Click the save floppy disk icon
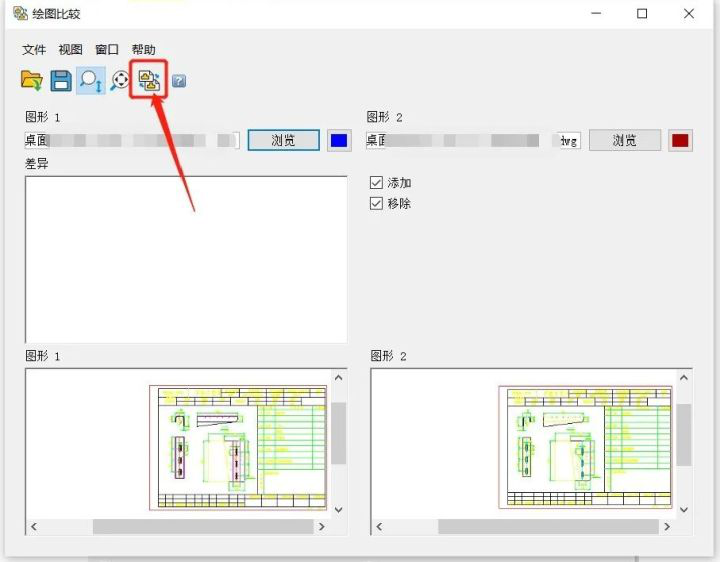The width and height of the screenshot is (720, 562). (x=61, y=80)
